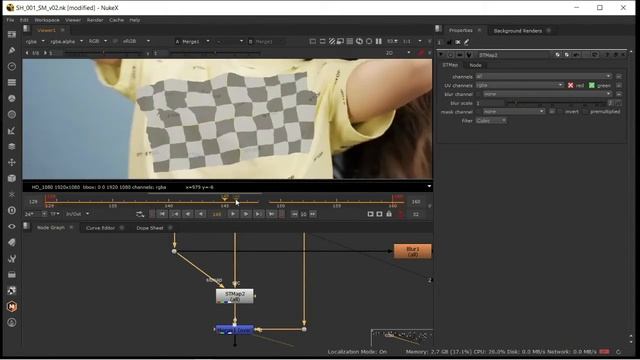Open the viewer rgba layer dropdown
Image resolution: width=640 pixels, height=360 pixels.
point(35,41)
